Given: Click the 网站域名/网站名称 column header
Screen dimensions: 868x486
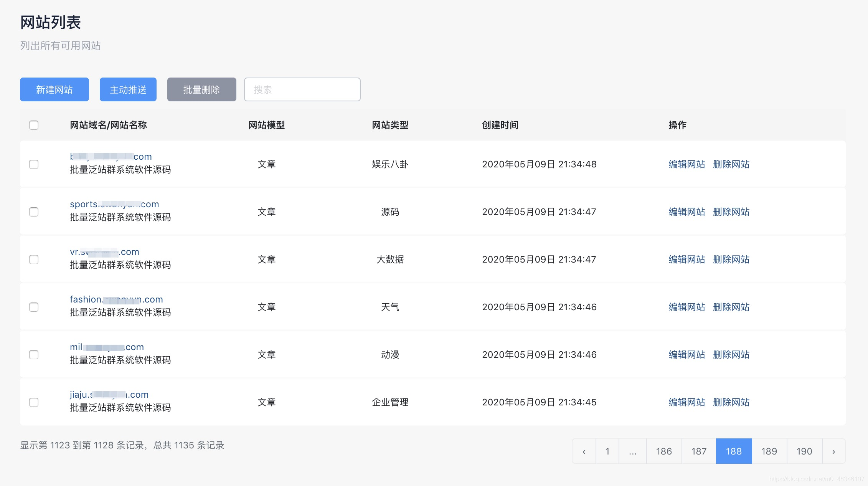Looking at the screenshot, I should pyautogui.click(x=108, y=125).
